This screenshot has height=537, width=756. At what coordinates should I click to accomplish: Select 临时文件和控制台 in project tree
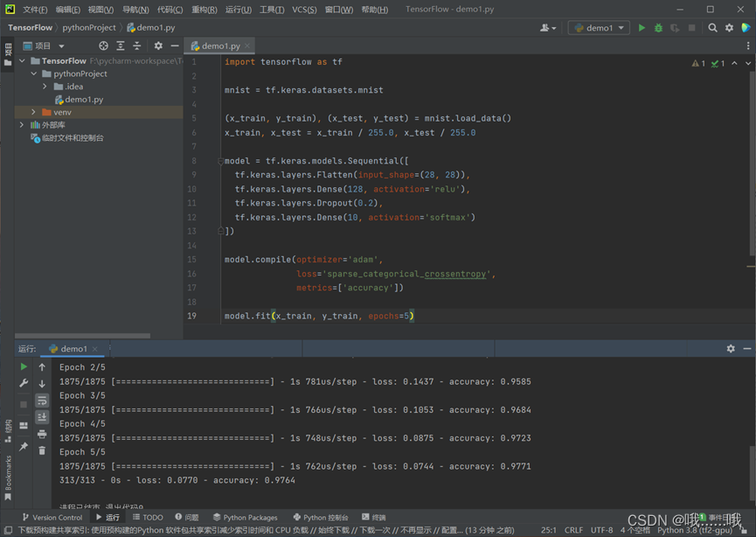point(67,138)
